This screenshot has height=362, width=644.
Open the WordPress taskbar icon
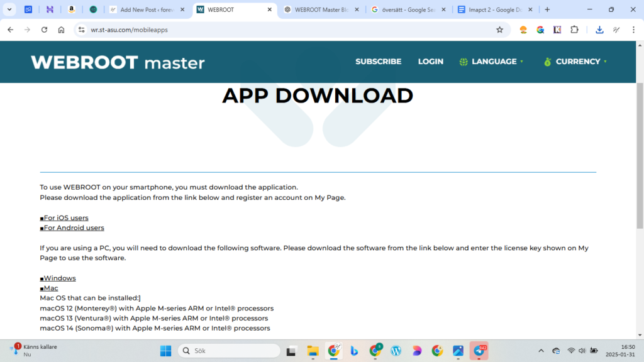tap(396, 351)
